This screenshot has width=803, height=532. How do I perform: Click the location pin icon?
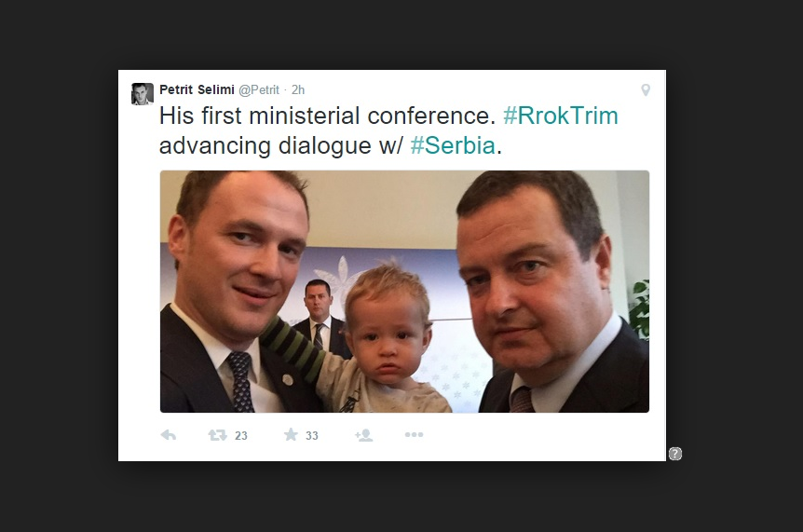(645, 90)
